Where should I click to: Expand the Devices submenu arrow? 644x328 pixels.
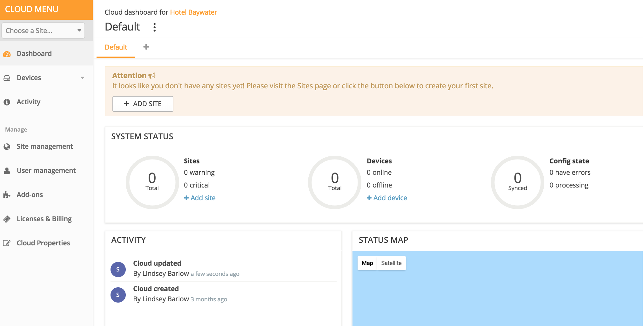point(83,78)
